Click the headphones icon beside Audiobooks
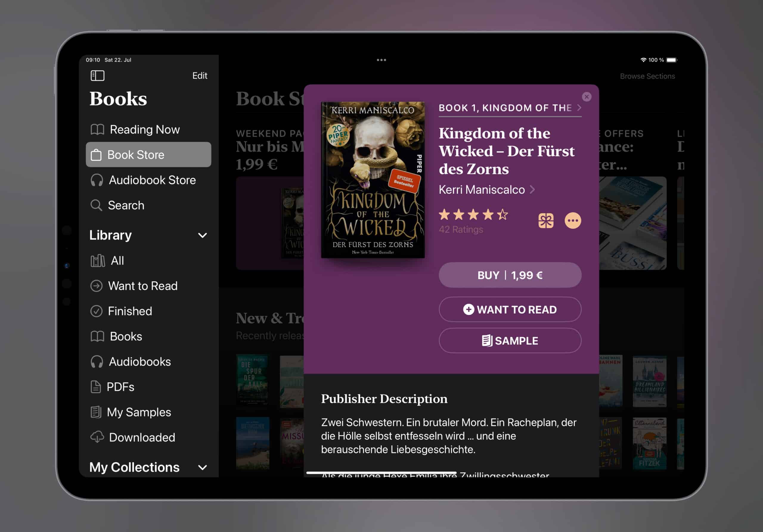This screenshot has width=763, height=532. pyautogui.click(x=97, y=362)
